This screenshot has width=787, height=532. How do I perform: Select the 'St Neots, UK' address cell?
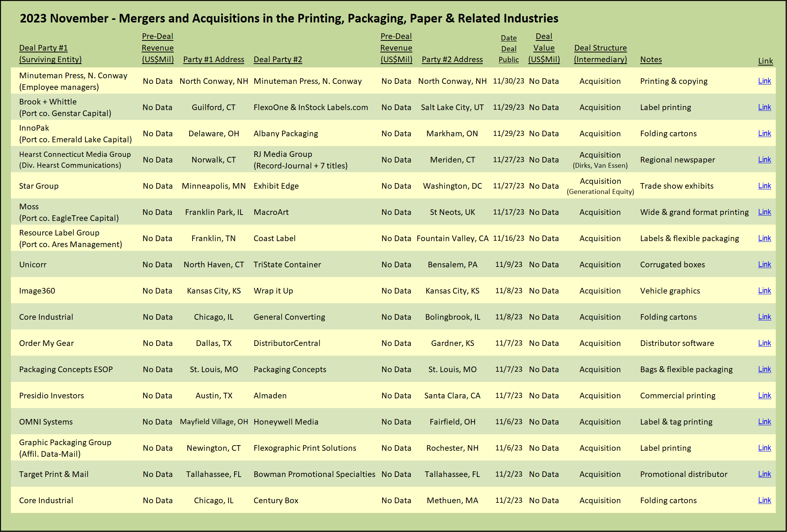point(452,212)
